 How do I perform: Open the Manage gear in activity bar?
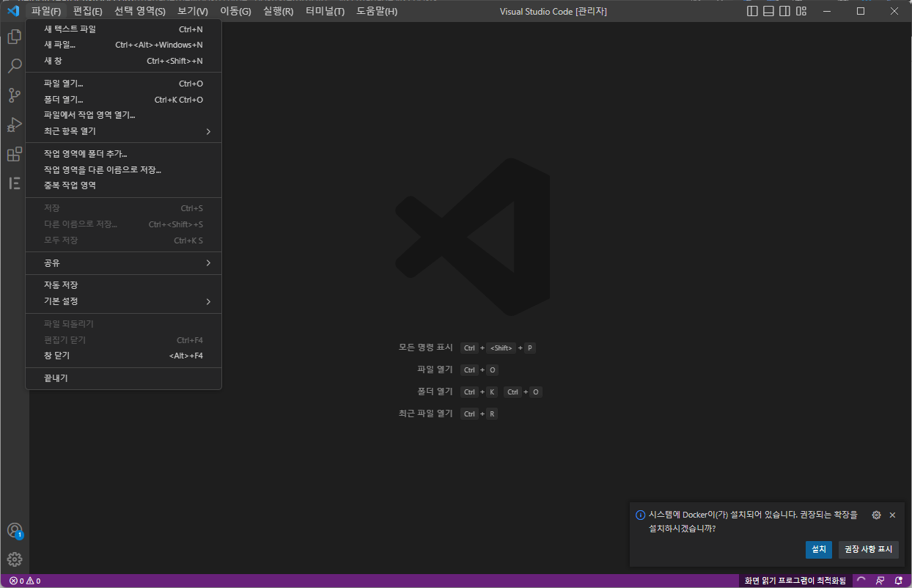click(x=14, y=560)
